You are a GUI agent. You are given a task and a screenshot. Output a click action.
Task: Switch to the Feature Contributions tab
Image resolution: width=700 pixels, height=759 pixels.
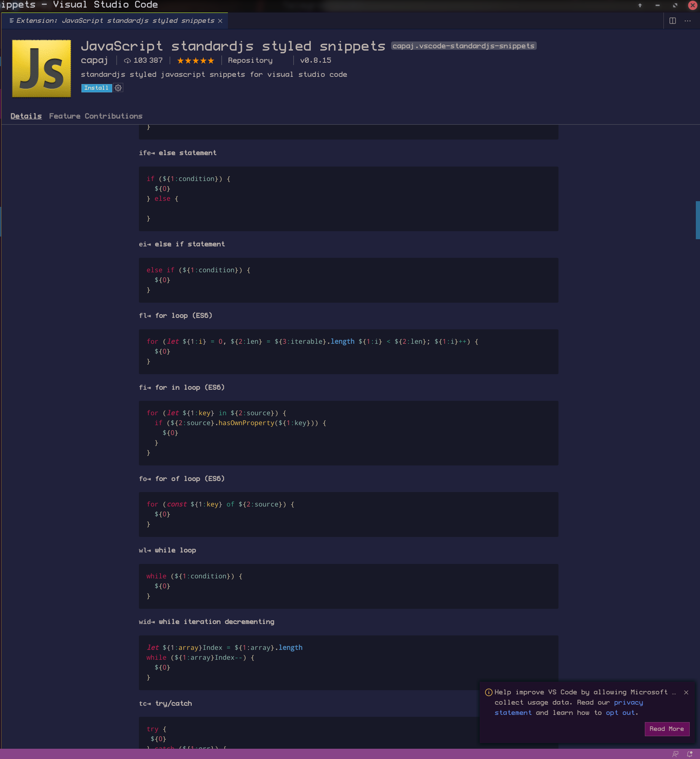tap(95, 116)
